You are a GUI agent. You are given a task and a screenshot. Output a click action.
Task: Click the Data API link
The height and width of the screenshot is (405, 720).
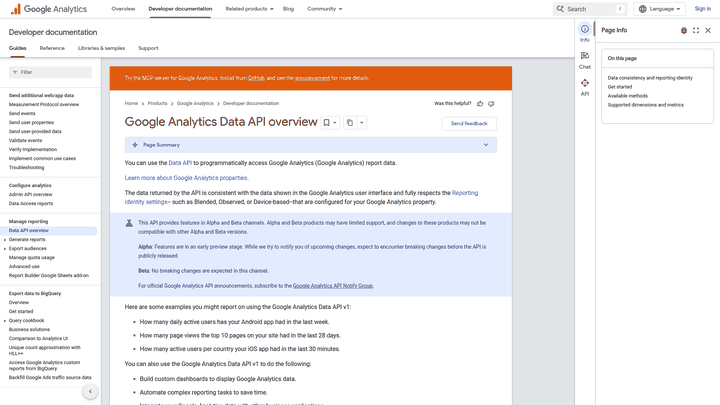180,163
